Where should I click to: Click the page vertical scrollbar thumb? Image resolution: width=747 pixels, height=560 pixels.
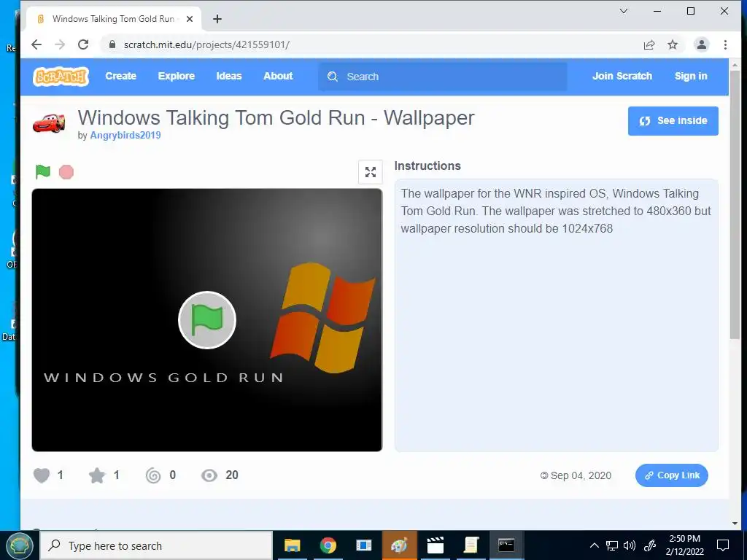(735, 205)
